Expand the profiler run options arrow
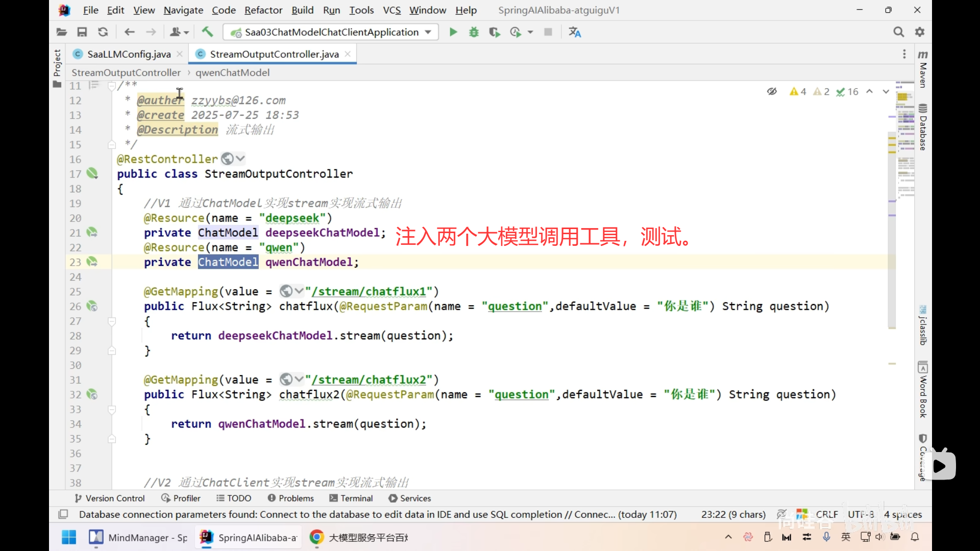 tap(530, 32)
